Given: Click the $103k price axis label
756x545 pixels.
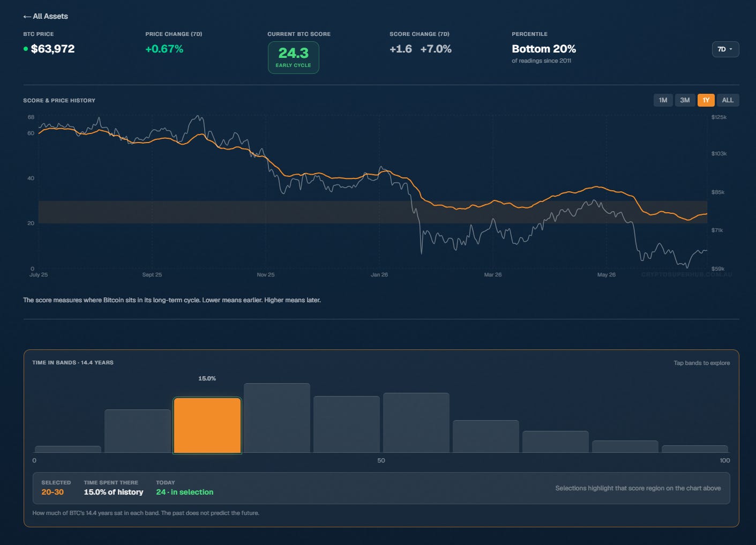Looking at the screenshot, I should tap(719, 153).
